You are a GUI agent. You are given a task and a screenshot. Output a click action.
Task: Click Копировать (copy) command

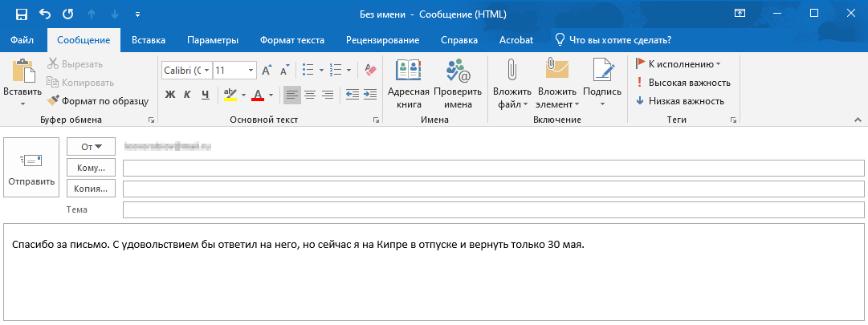pos(80,83)
